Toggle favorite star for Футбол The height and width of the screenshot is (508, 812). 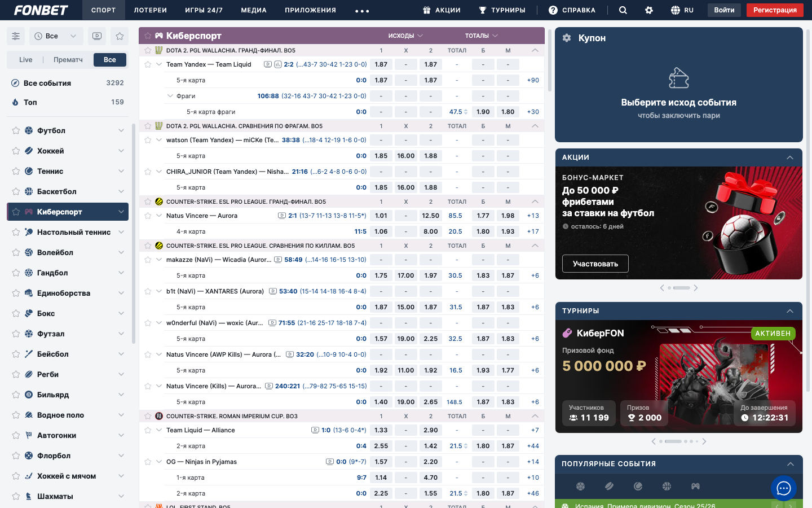coord(16,130)
